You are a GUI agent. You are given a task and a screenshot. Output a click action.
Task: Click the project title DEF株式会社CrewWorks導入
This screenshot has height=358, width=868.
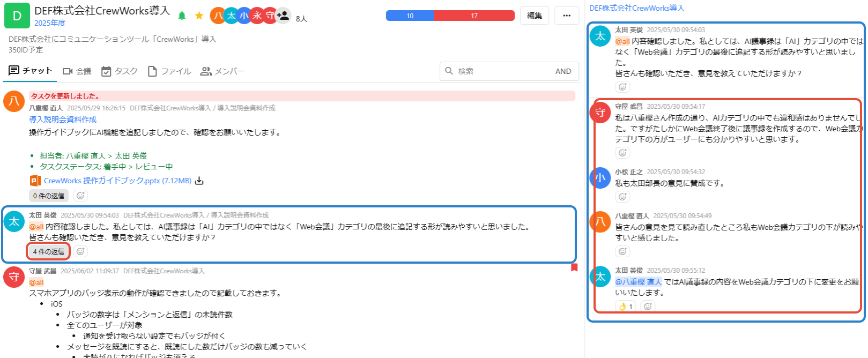102,11
